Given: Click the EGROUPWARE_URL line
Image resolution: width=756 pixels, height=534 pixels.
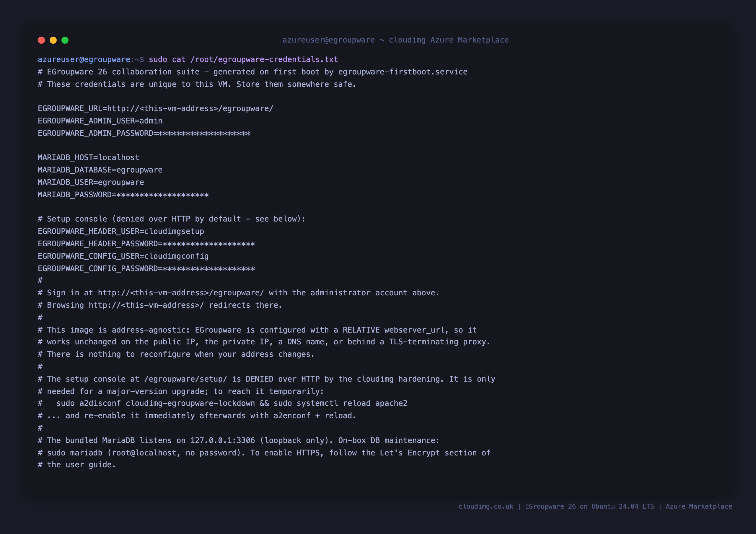Looking at the screenshot, I should coord(155,109).
